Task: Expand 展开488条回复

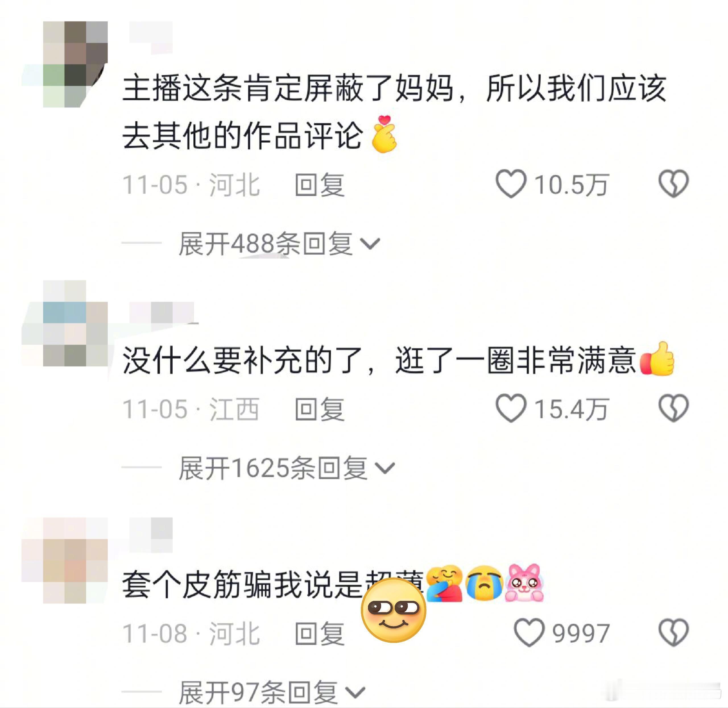Action: tap(279, 244)
